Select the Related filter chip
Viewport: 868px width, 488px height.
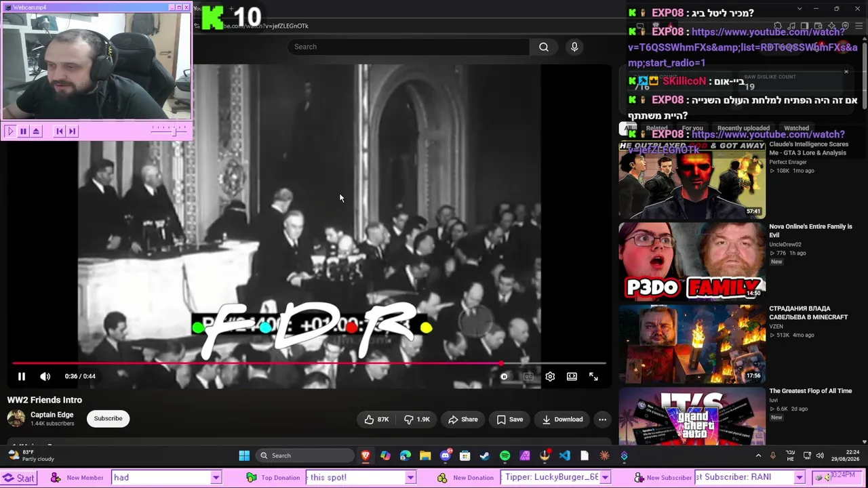click(656, 128)
